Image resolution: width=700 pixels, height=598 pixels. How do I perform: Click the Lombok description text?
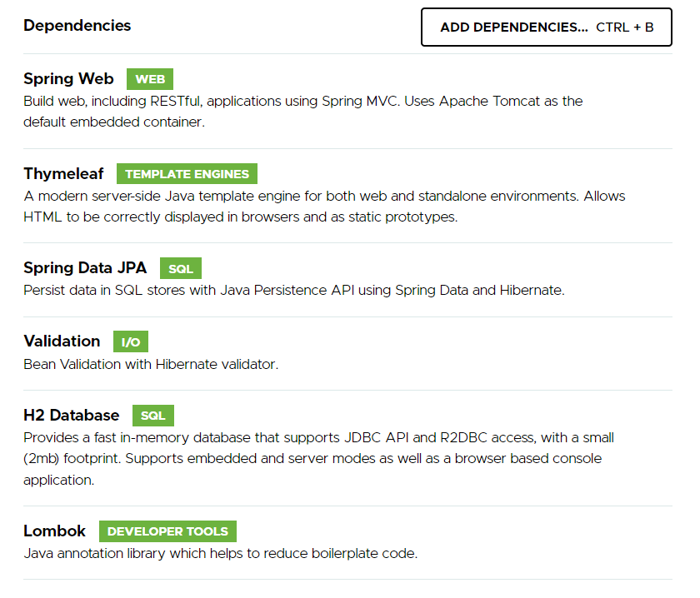[x=220, y=553]
